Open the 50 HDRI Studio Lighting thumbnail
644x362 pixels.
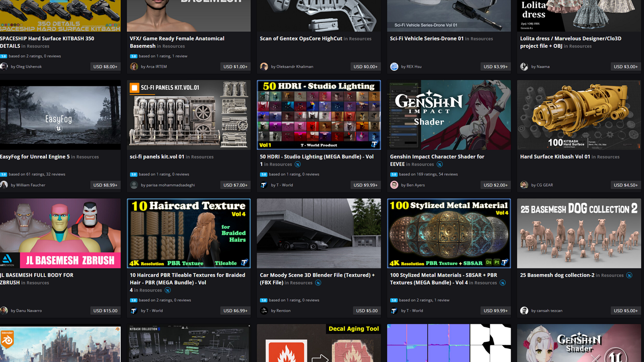click(x=318, y=115)
